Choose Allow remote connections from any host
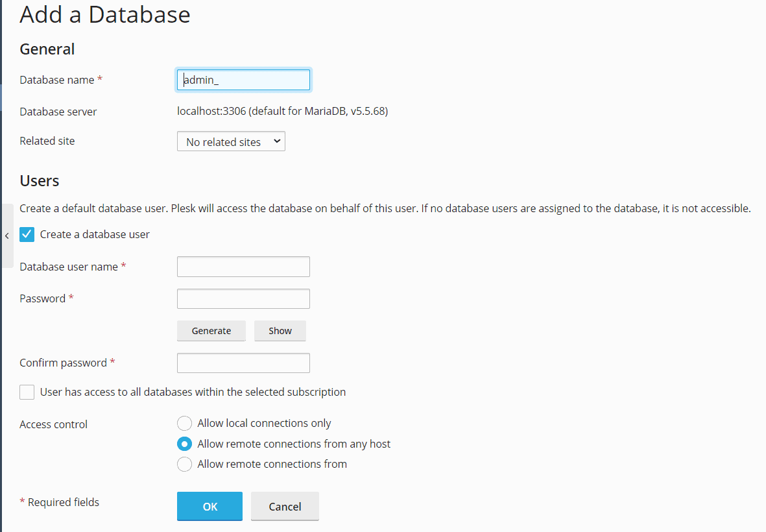 click(185, 444)
